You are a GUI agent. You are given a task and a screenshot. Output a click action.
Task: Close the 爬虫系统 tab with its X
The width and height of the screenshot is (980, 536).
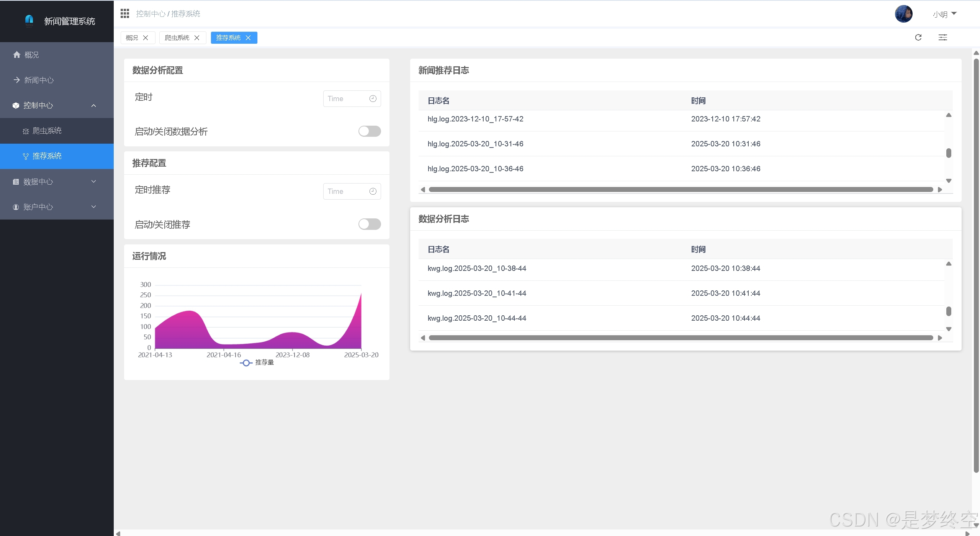point(197,38)
